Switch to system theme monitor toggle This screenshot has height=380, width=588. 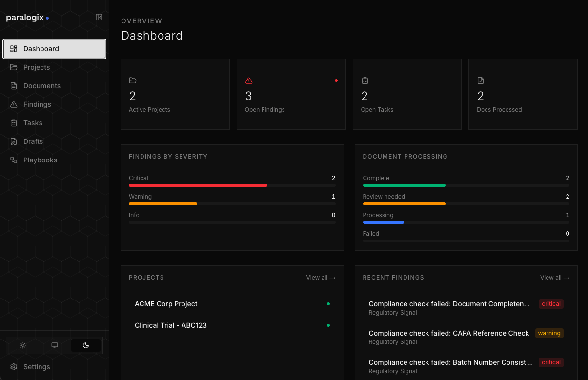click(x=55, y=345)
